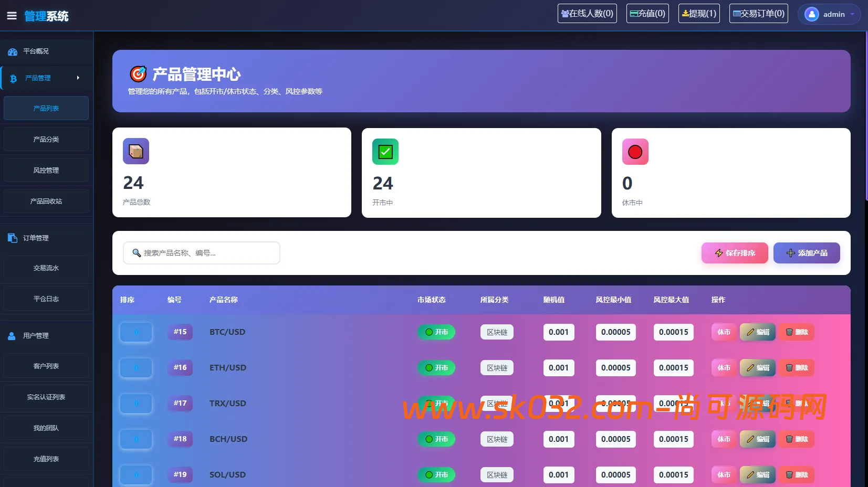868x487 pixels.
Task: Click the 区块链 category tag for BTC/USD
Action: 497,332
